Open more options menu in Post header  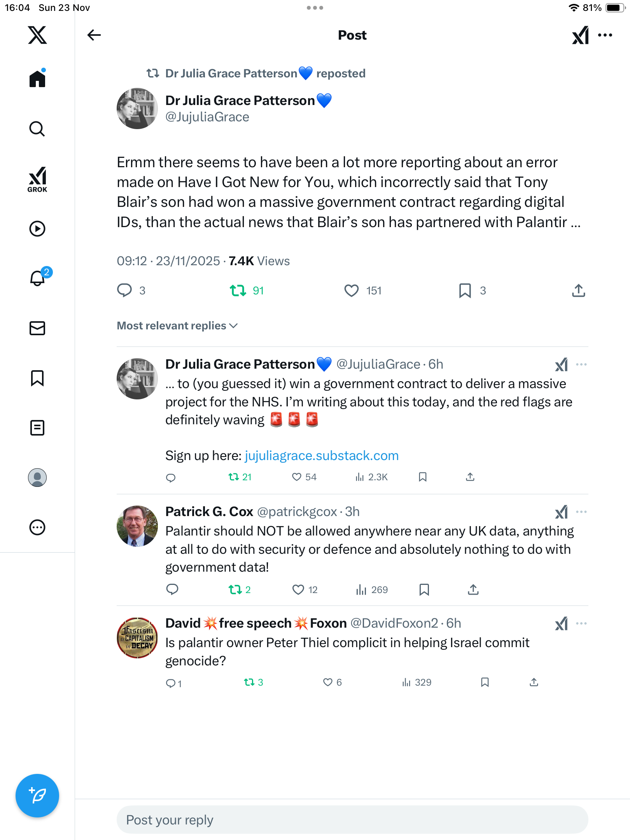tap(605, 35)
